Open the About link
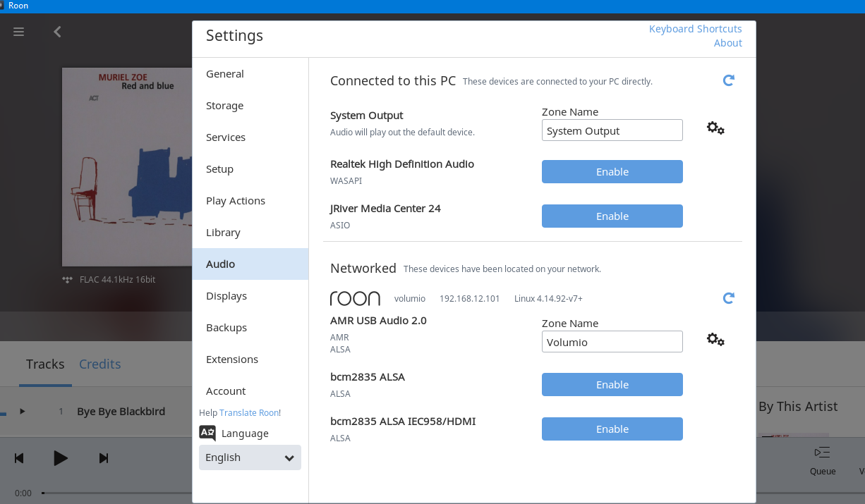 pyautogui.click(x=728, y=43)
